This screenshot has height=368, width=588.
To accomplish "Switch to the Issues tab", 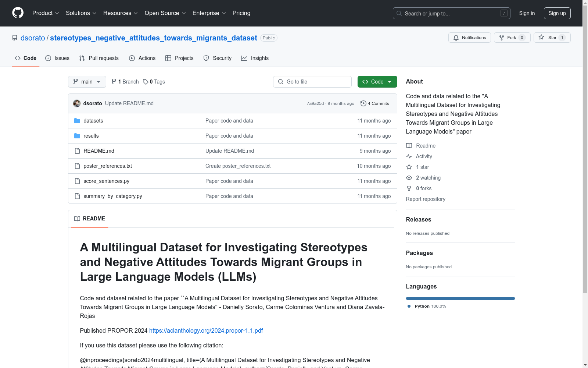I will tap(57, 58).
